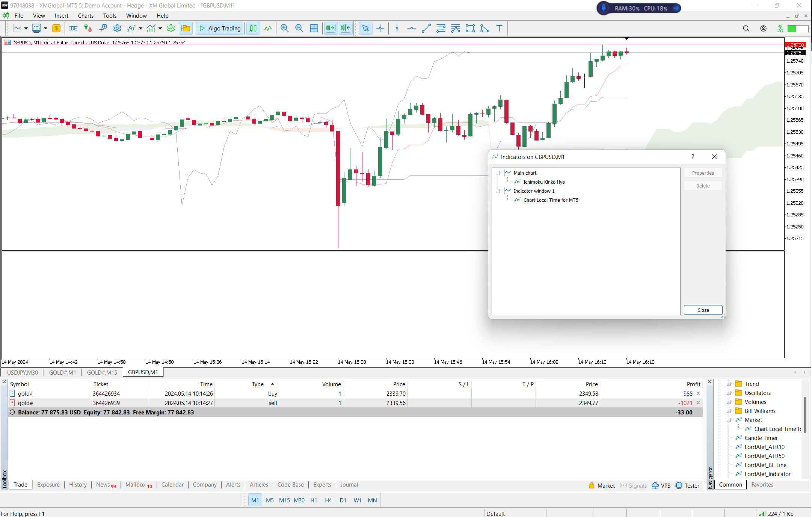This screenshot has height=517, width=812.
Task: Open the MetaEditor IDE
Action: tap(73, 28)
